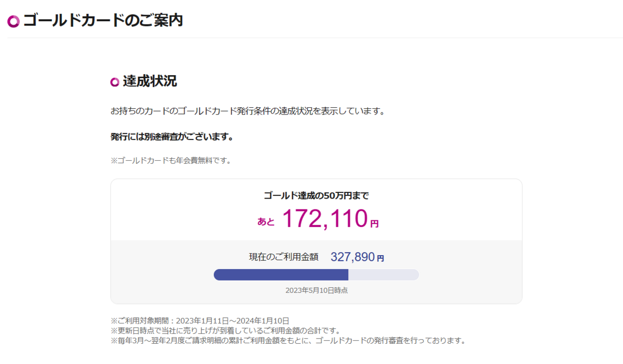
Task: Click the unfilled portion of the progress bar
Action: [x=383, y=275]
